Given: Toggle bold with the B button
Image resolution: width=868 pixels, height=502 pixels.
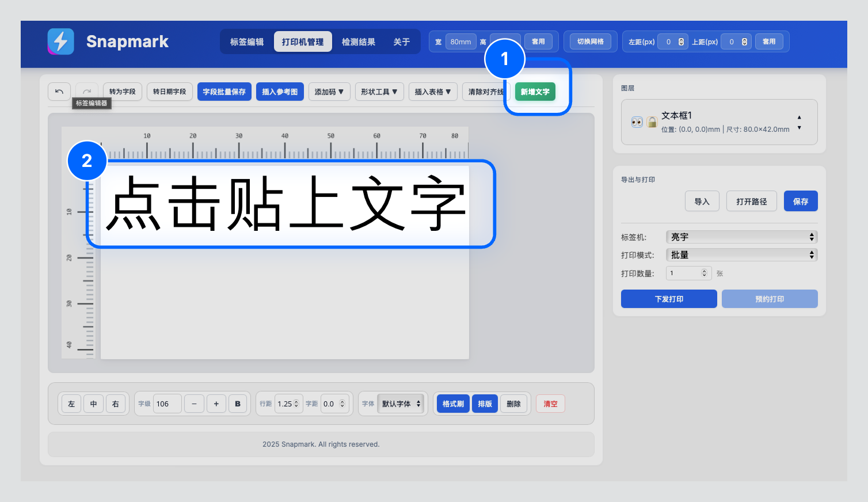Looking at the screenshot, I should (x=238, y=404).
